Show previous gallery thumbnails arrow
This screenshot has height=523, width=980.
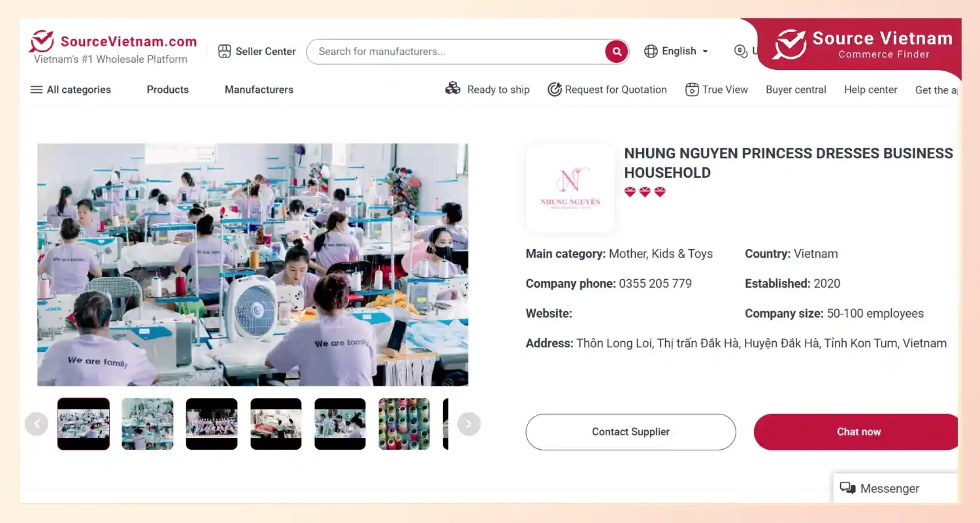pos(37,424)
